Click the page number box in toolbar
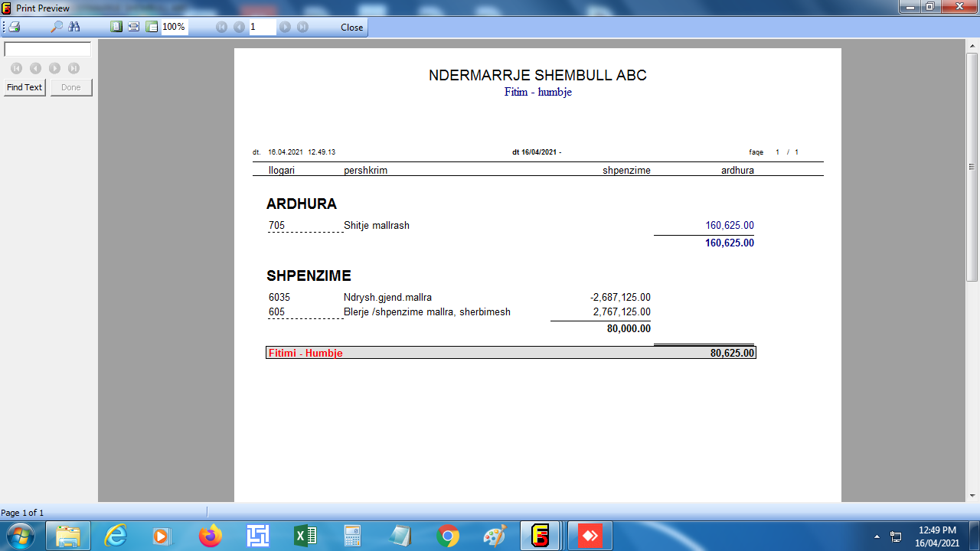 click(x=262, y=27)
